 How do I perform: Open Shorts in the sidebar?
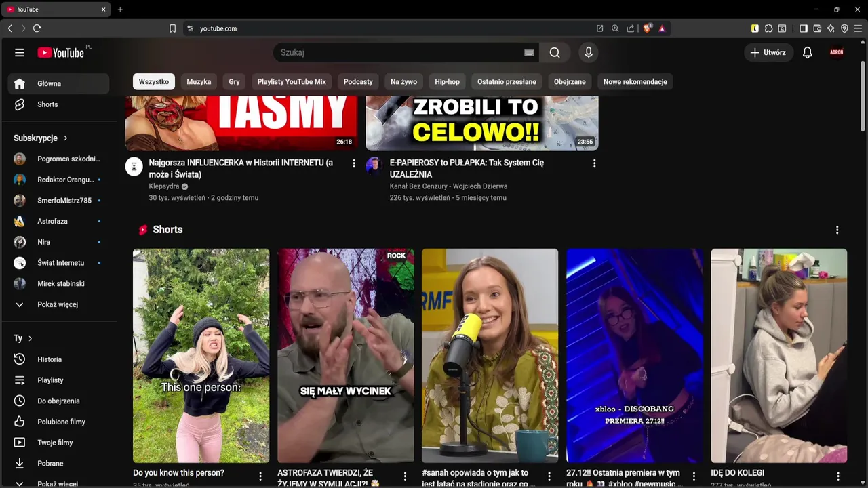click(58, 104)
